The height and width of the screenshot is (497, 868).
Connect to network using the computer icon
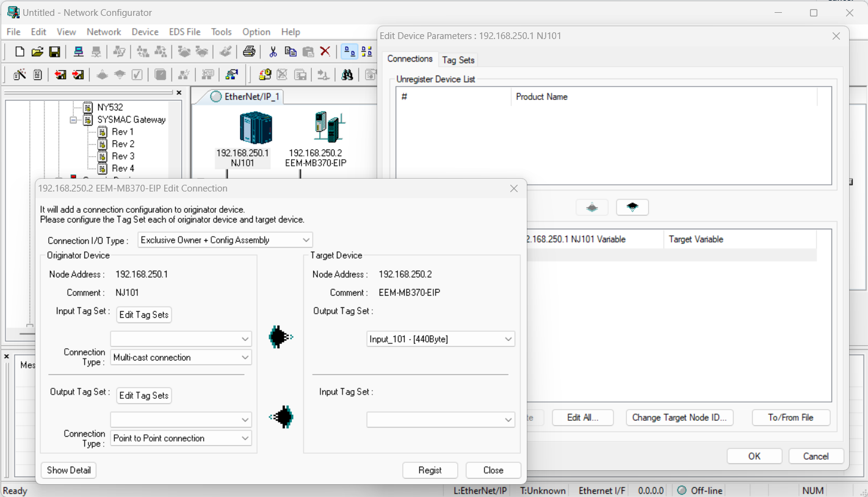tap(79, 52)
